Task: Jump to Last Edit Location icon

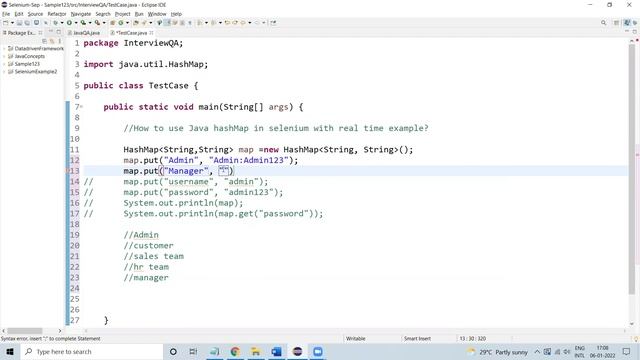Action: 227,23
